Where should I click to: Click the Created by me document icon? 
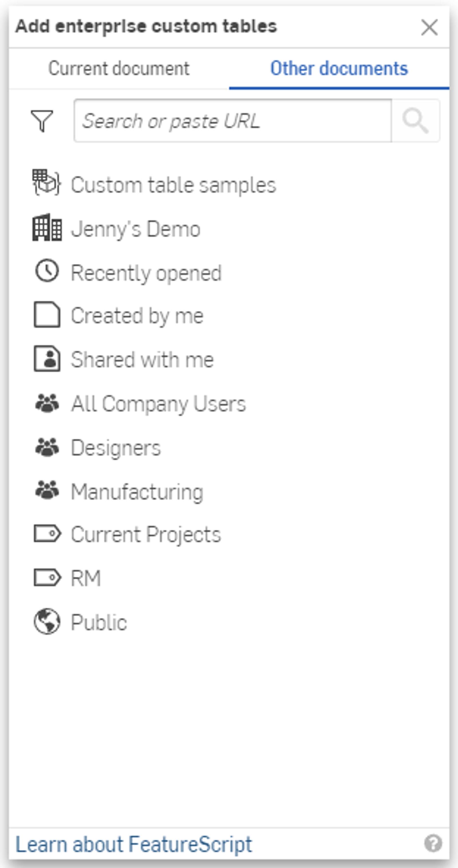pyautogui.click(x=47, y=314)
